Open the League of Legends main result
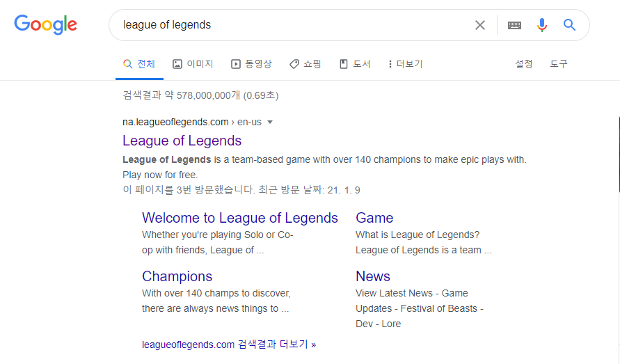The height and width of the screenshot is (364, 620). tap(182, 141)
